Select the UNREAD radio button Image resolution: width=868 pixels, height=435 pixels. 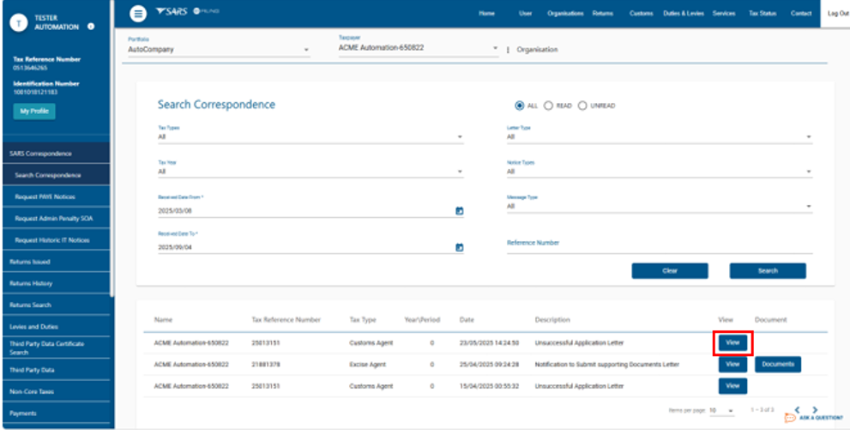582,106
